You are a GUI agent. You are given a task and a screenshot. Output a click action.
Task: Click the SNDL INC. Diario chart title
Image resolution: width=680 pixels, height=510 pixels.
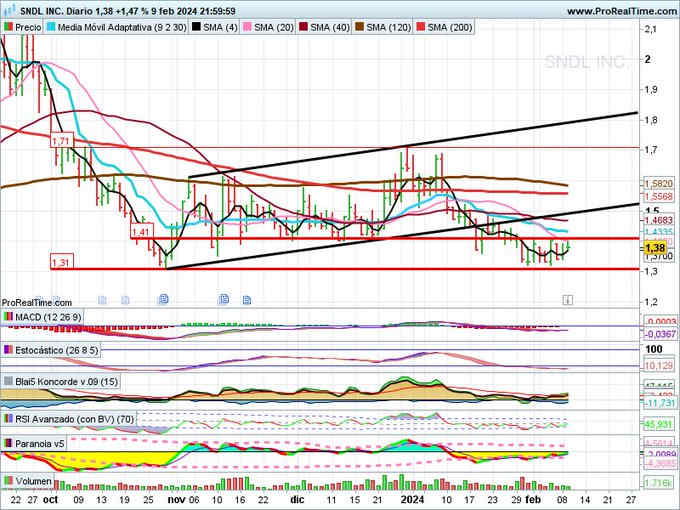(56, 11)
